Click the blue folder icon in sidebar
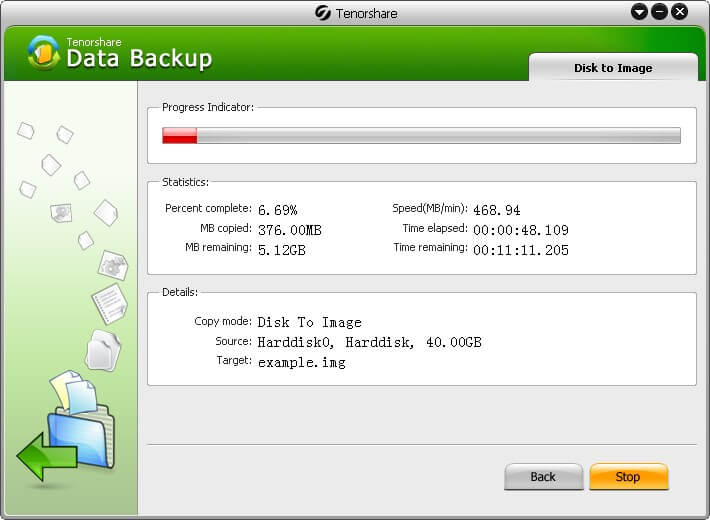 coord(82,437)
